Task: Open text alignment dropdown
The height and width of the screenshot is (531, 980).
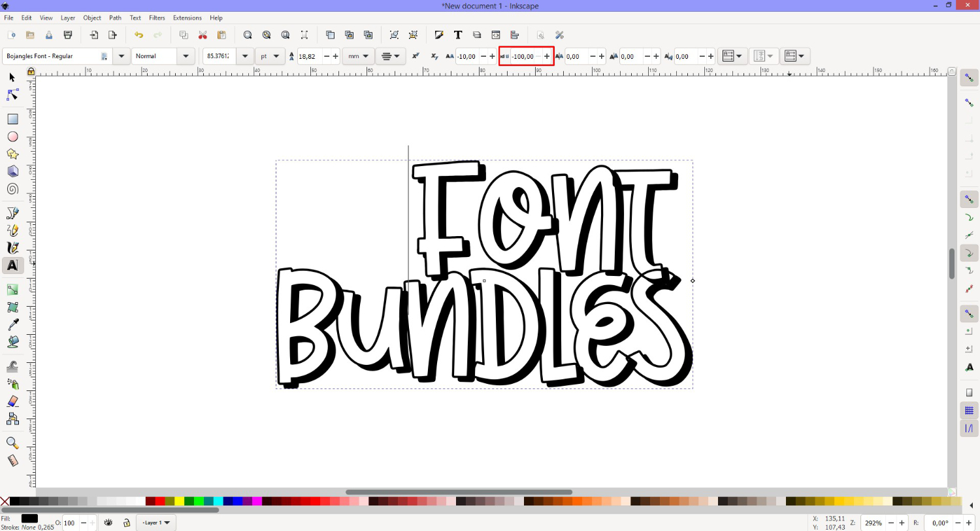Action: (390, 56)
